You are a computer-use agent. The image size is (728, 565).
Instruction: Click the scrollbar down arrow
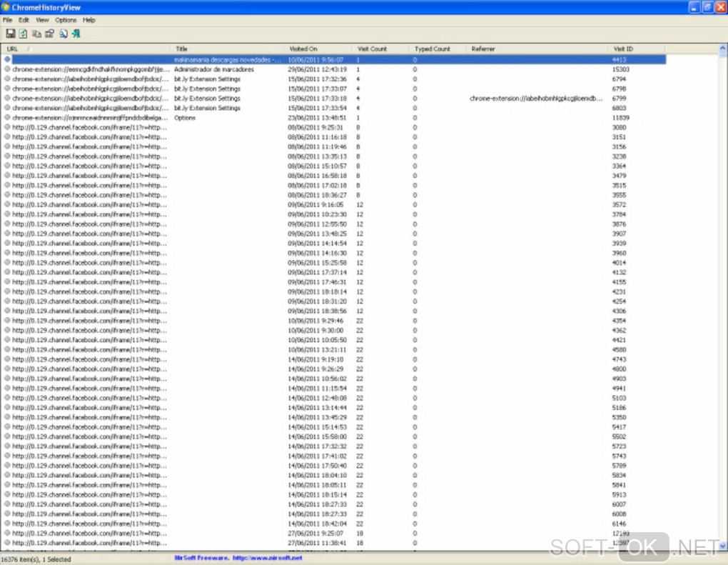723,546
